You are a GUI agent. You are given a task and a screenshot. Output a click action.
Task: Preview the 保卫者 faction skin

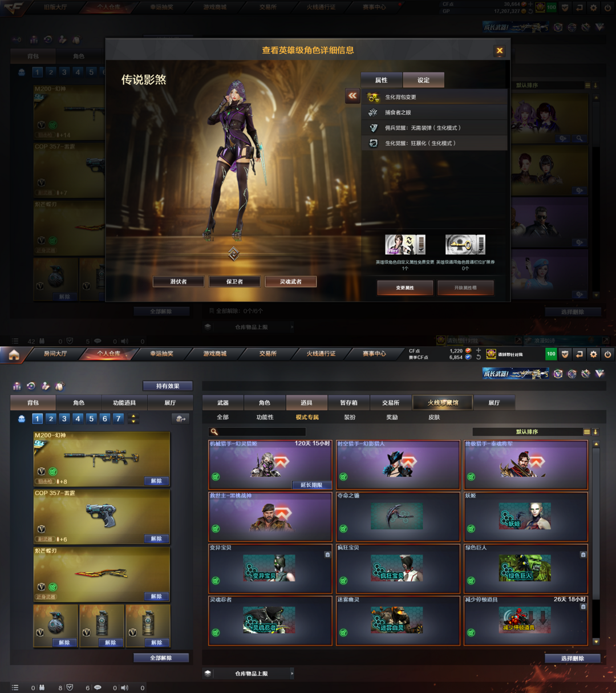pyautogui.click(x=234, y=281)
